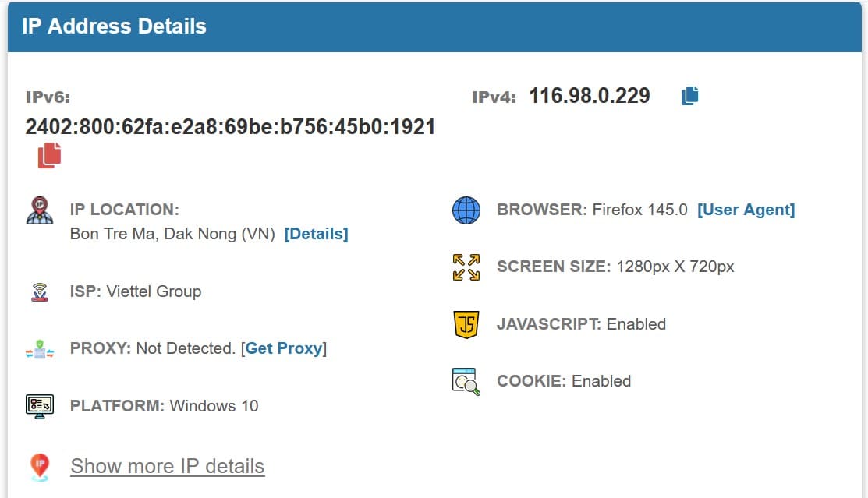The height and width of the screenshot is (498, 868).
Task: Open the IP location Details link
Action: pos(316,234)
